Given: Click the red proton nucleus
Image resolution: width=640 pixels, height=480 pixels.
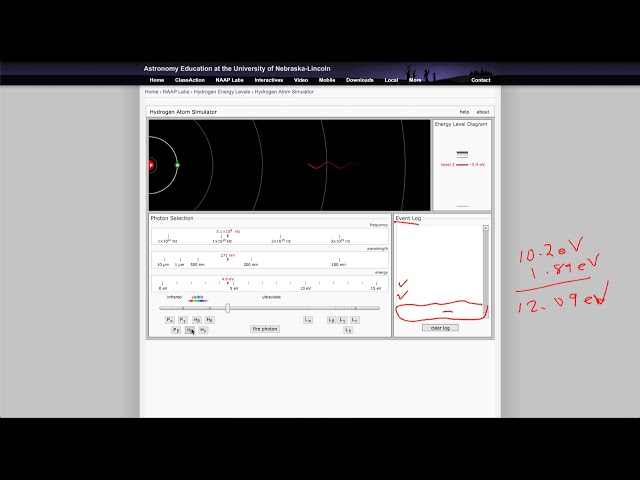Looking at the screenshot, I should [151, 165].
